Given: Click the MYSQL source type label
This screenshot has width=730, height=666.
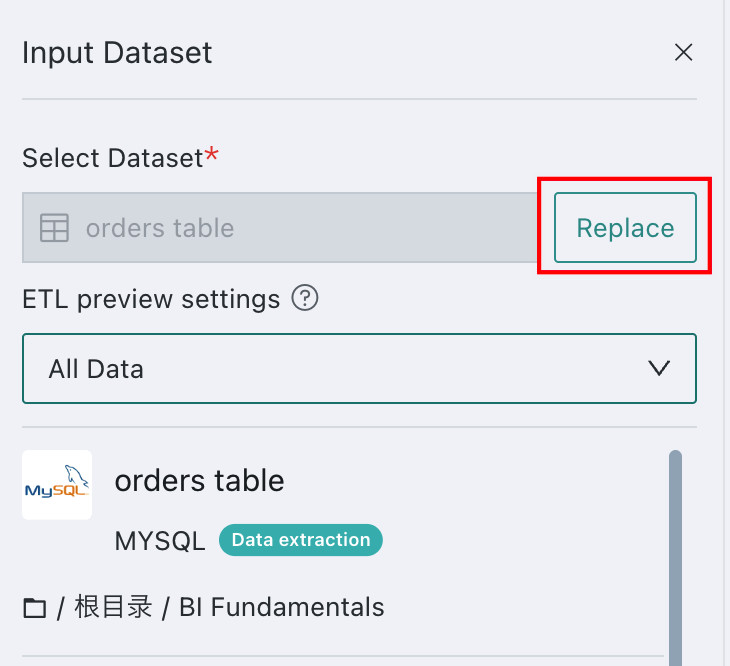Looking at the screenshot, I should (x=160, y=541).
